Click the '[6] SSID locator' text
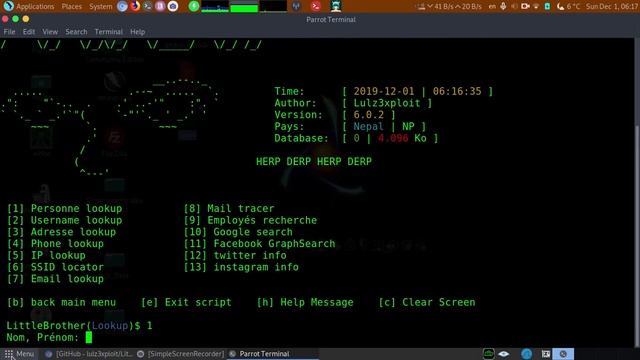This screenshot has width=640, height=360. pos(55,267)
